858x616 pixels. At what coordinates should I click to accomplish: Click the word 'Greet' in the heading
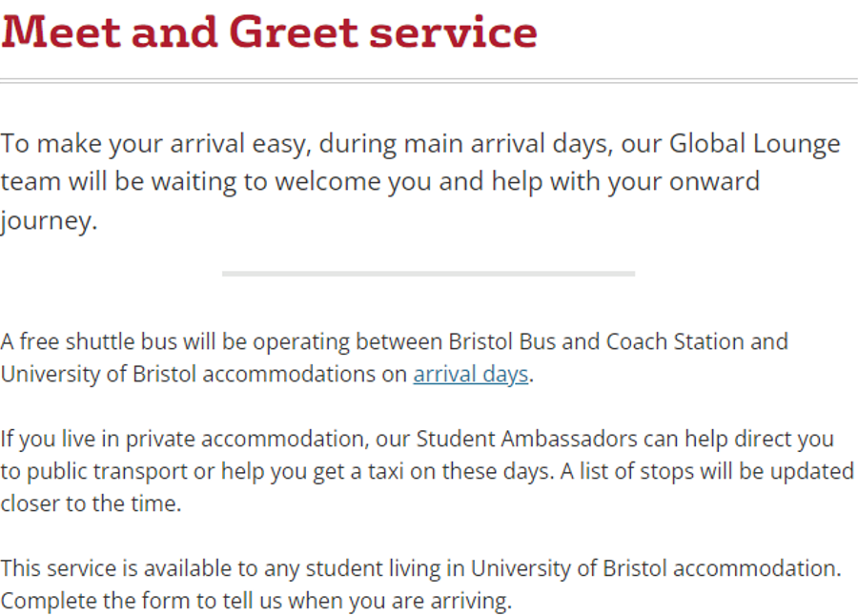(294, 31)
